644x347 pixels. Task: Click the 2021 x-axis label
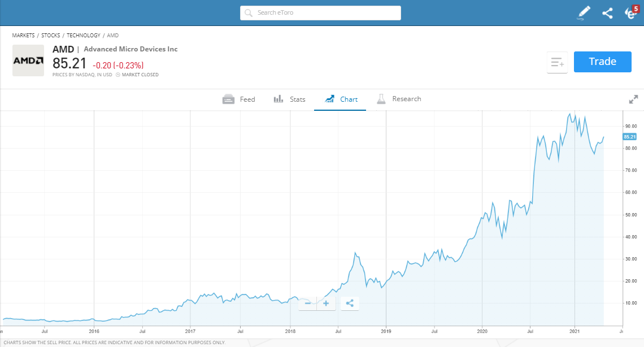575,331
